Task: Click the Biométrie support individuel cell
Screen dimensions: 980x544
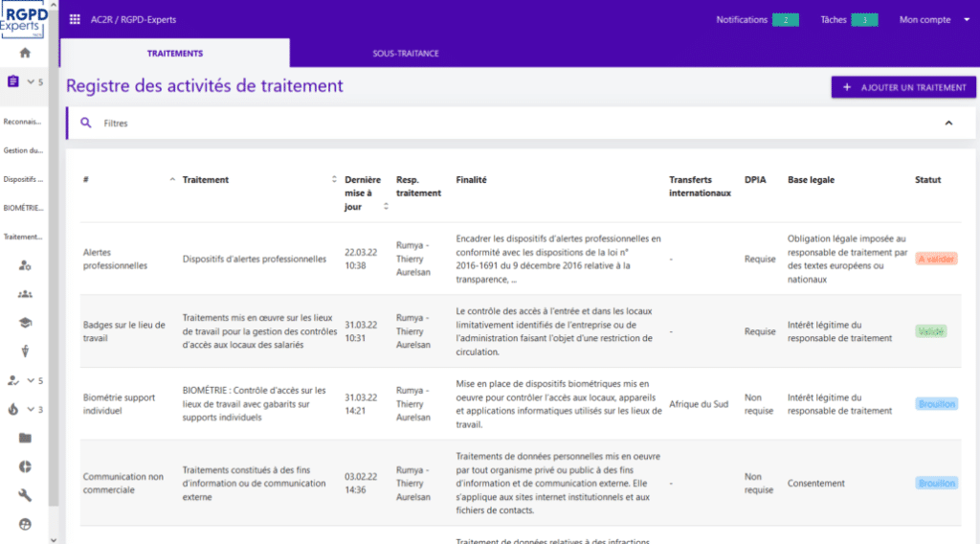Action: (x=119, y=404)
